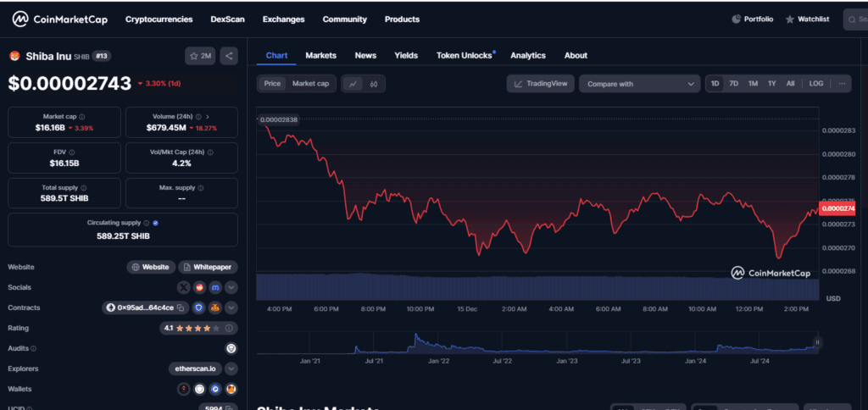Open the Website link button

click(x=151, y=267)
